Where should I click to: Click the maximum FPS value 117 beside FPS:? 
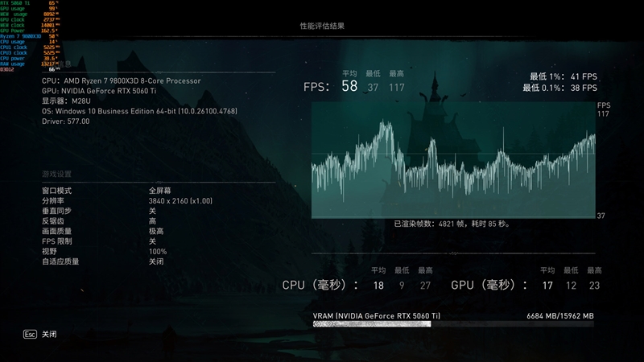397,88
